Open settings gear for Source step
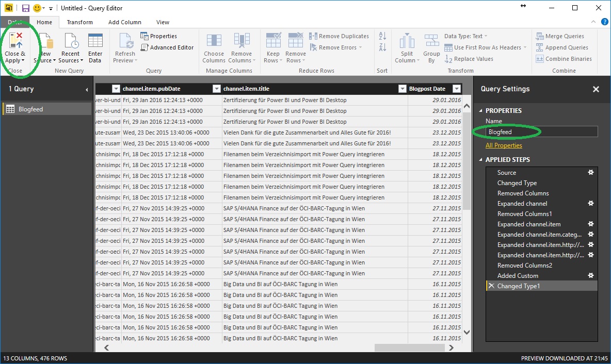Screen dimensions: 611x364 click(591, 173)
